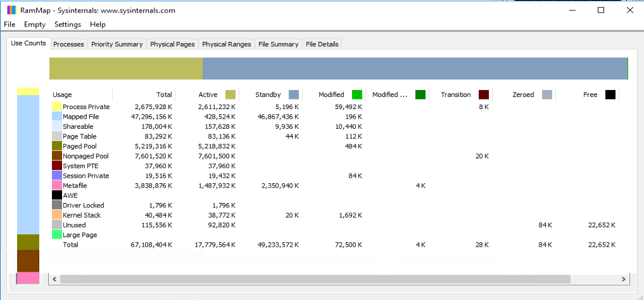Click the AWE black swatch
644x300 pixels.
pos(57,195)
